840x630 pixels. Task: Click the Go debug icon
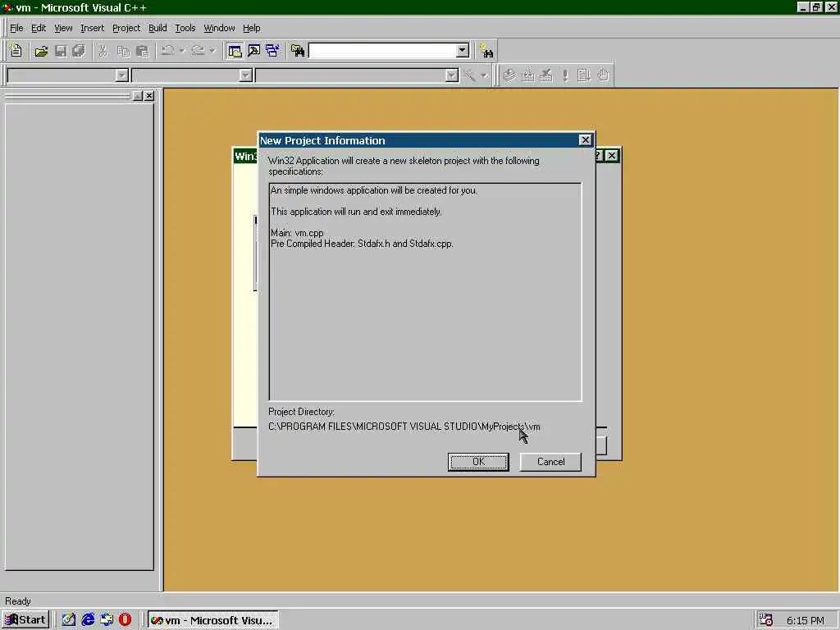click(584, 75)
